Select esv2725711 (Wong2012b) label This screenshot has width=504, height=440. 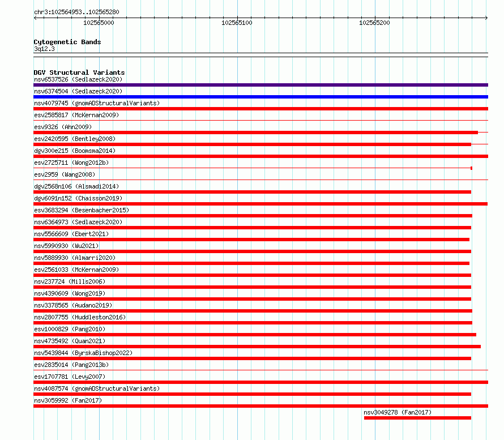(71, 163)
